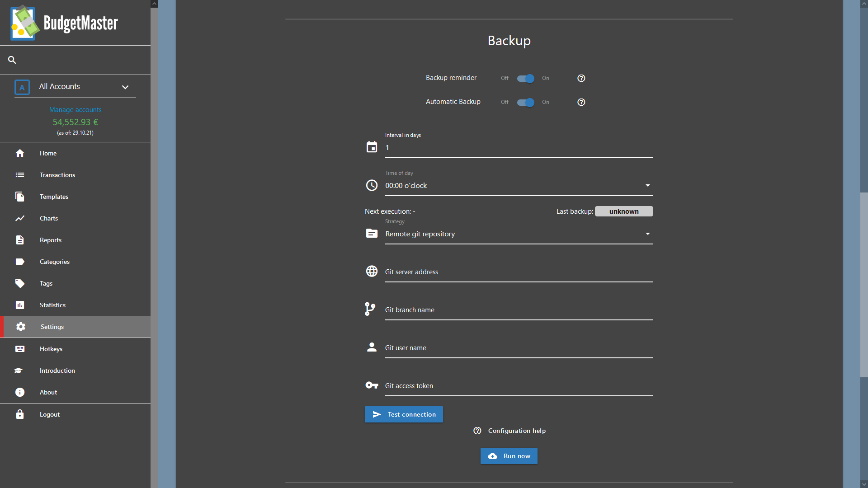Click the Hotkeys keyboard icon
The image size is (868, 488).
[20, 349]
